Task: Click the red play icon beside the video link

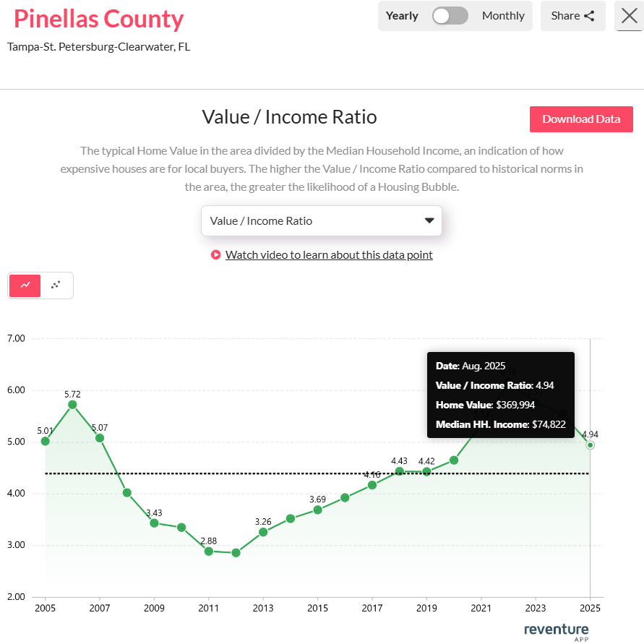Action: tap(215, 254)
